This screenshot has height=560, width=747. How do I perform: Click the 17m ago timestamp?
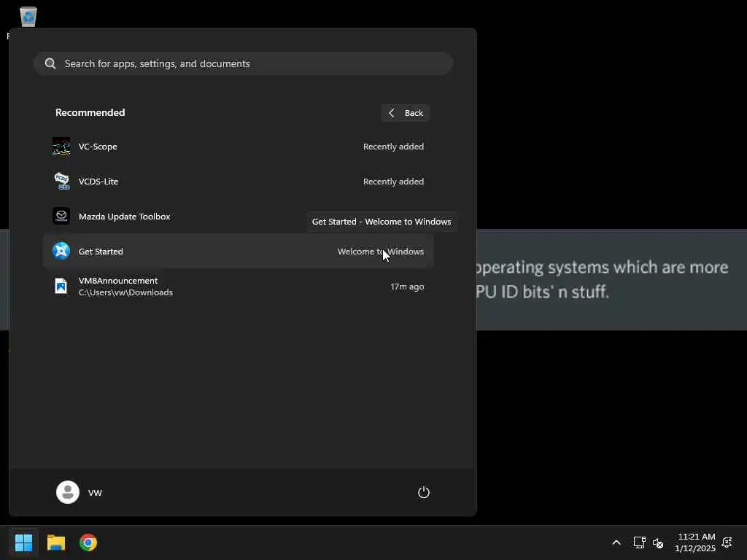407,287
